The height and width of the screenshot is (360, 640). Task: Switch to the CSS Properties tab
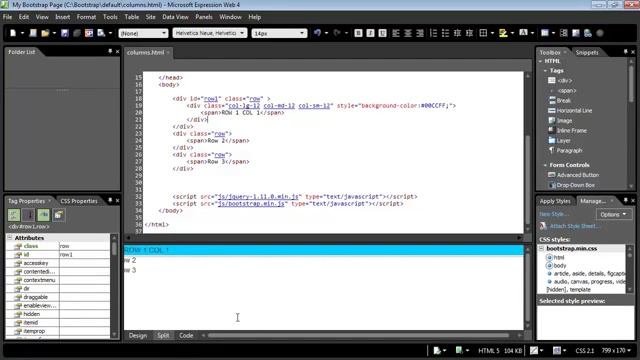[79, 201]
